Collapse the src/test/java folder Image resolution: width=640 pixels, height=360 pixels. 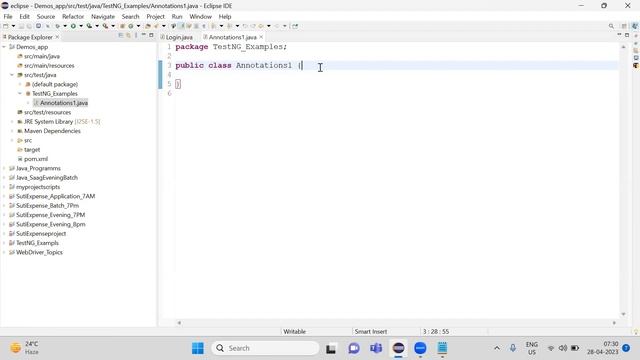[12, 75]
